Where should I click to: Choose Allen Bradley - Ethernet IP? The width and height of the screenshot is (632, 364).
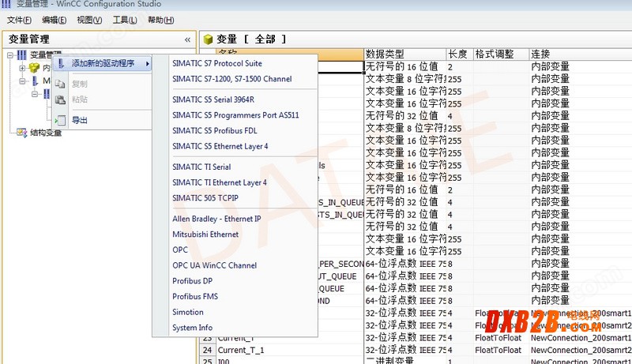pyautogui.click(x=216, y=219)
